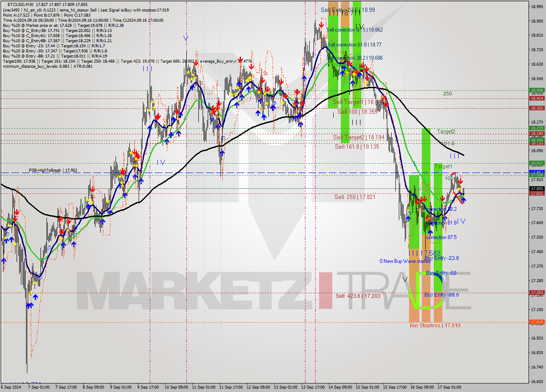
Task: Click the red 18.414 price tag
Action: tap(537, 98)
